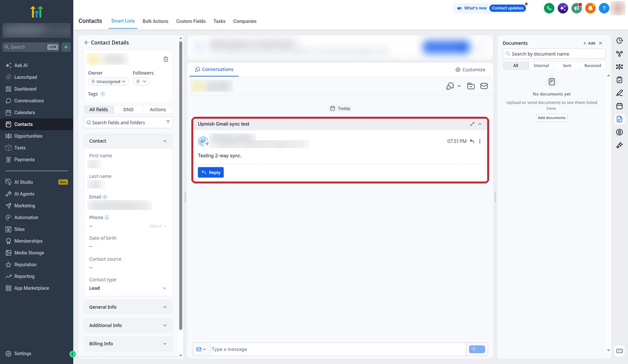628x364 pixels.
Task: Open the folder icon in conversation header
Action: point(471,86)
